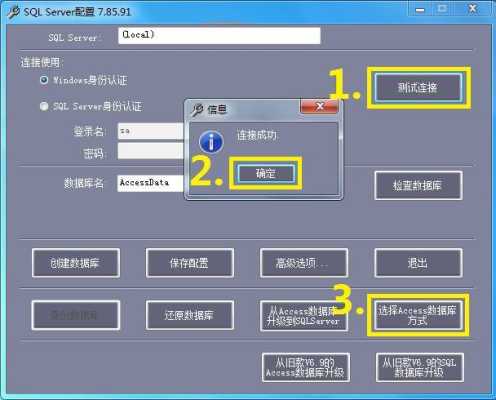This screenshot has height=400, width=496.
Task: Minimize the SQL Server配置 window
Action: 420,10
